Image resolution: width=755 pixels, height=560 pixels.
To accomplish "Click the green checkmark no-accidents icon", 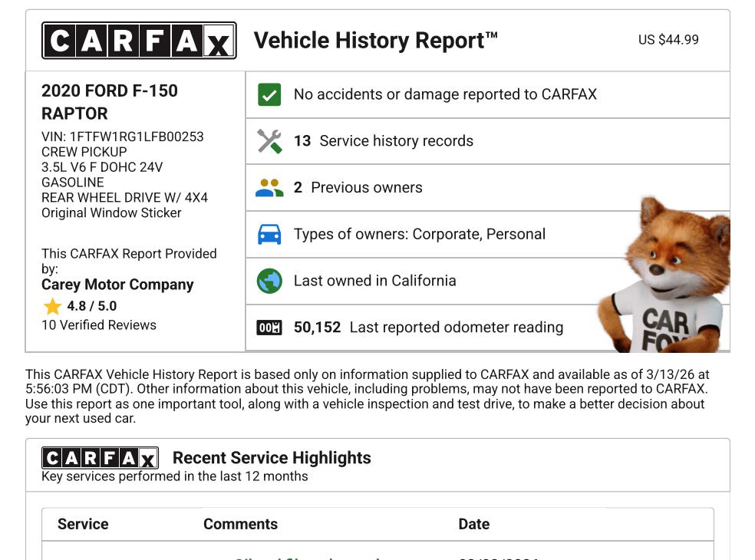I will [x=269, y=95].
